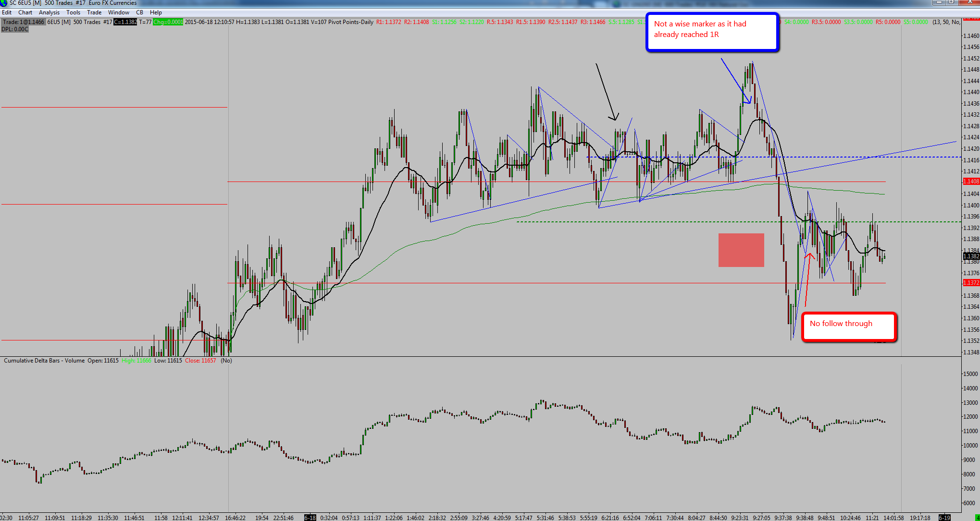This screenshot has height=521, width=980.
Task: Click the 'R3.5: 0.0000' pivot value
Action: (827, 22)
